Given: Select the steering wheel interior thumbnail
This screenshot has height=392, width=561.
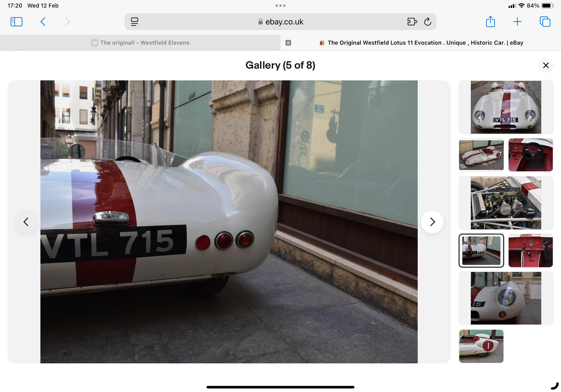Looking at the screenshot, I should pyautogui.click(x=530, y=155).
